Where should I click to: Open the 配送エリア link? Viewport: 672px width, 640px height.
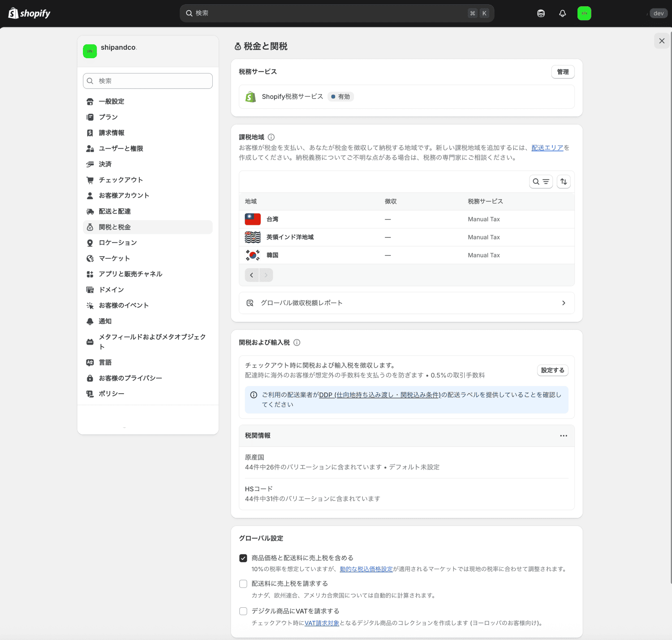[x=547, y=147]
